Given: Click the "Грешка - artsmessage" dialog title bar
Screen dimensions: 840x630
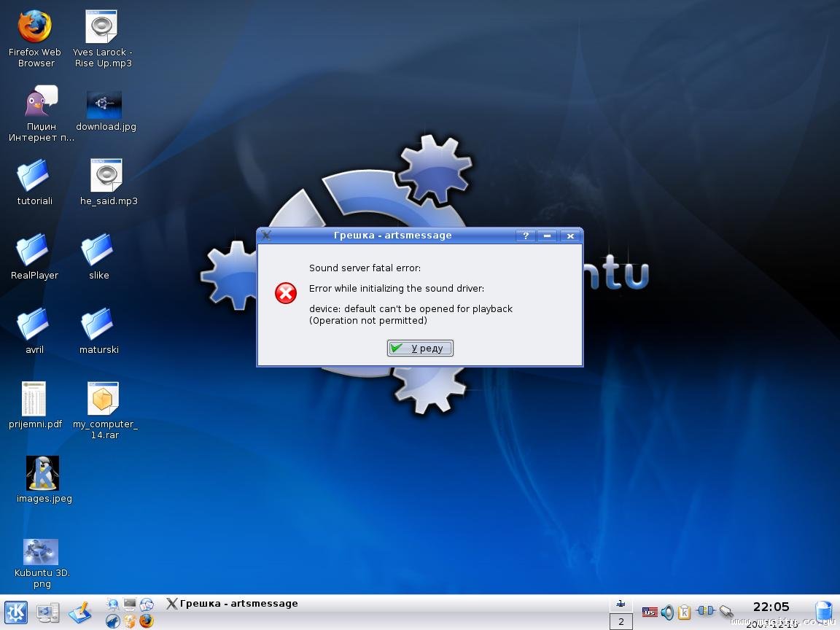Looking at the screenshot, I should point(393,236).
